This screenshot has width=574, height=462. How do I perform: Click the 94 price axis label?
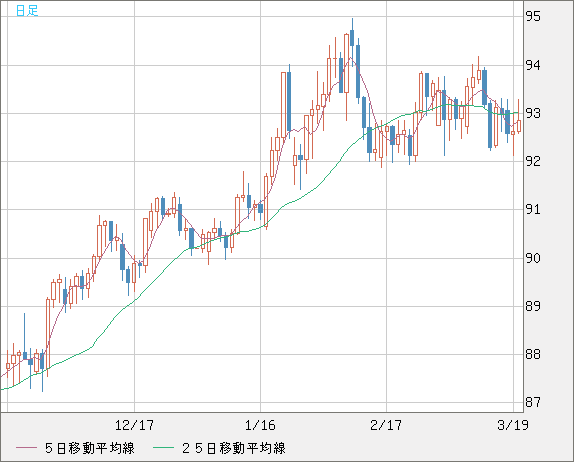pyautogui.click(x=533, y=65)
